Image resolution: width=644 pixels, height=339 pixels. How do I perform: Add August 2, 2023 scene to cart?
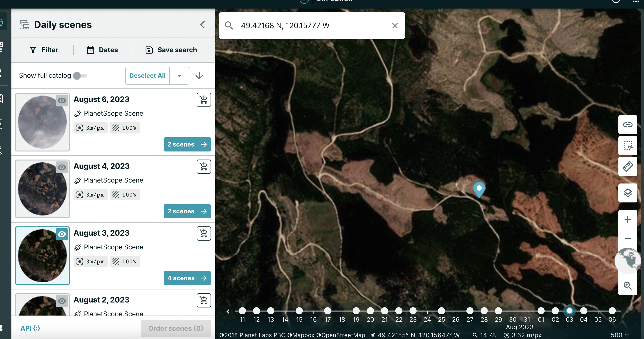(204, 300)
